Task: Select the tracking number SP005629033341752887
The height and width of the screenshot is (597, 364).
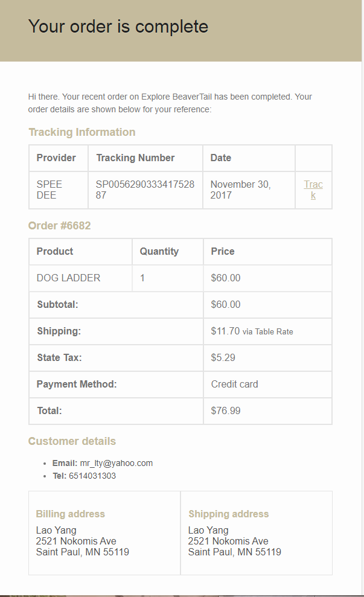Action: (x=145, y=190)
